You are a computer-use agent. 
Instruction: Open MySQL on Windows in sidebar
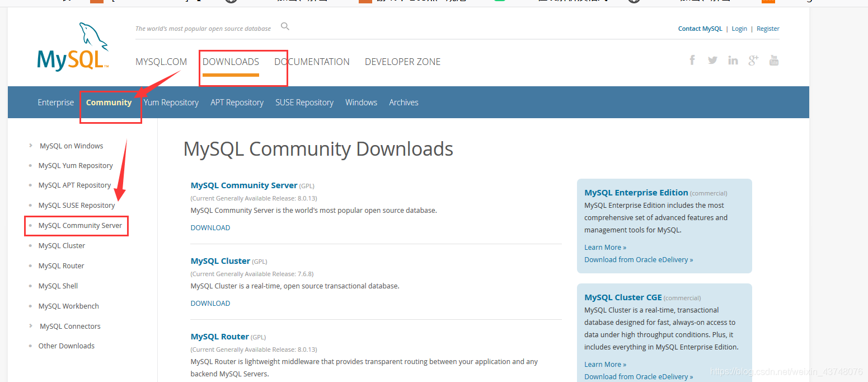point(72,146)
